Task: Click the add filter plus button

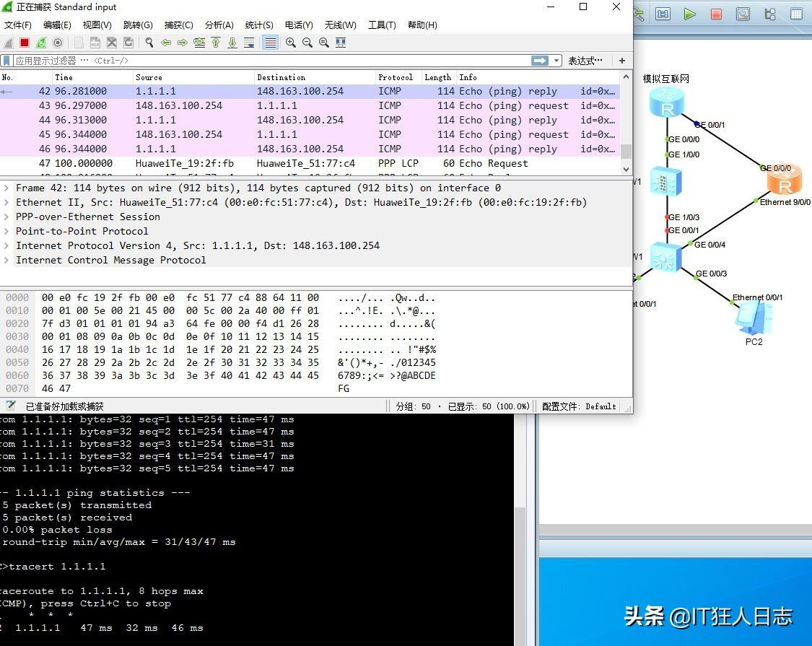Action: [621, 61]
